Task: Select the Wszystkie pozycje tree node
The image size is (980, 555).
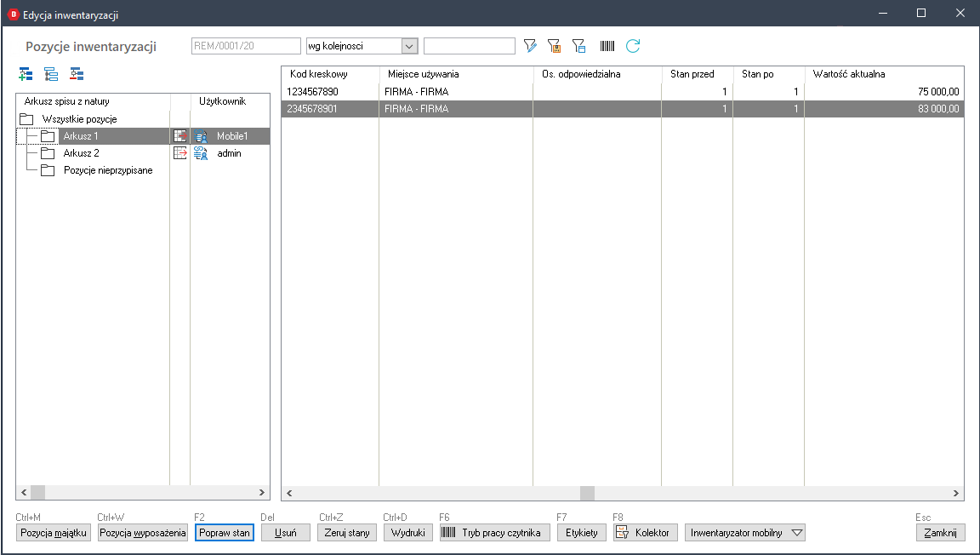Action: point(79,119)
